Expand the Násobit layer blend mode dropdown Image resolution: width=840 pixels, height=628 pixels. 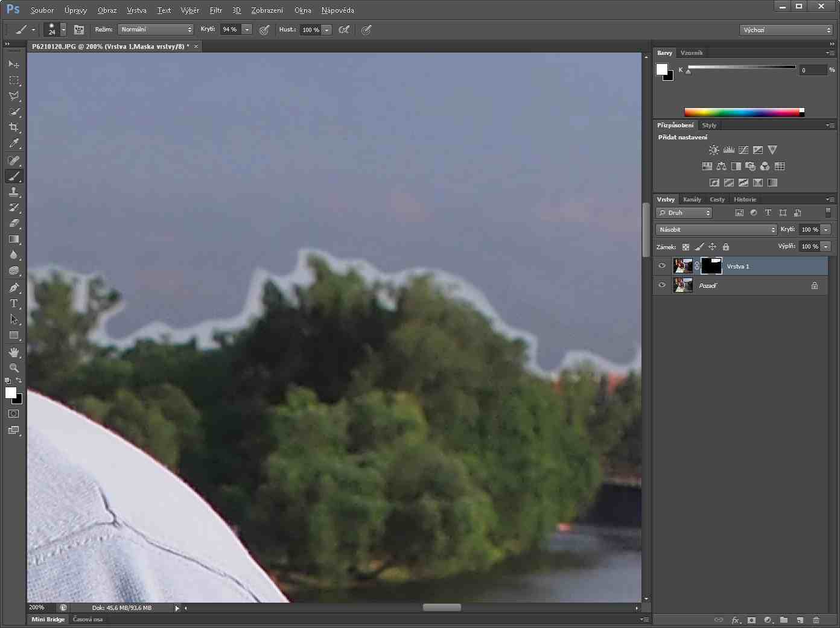716,230
